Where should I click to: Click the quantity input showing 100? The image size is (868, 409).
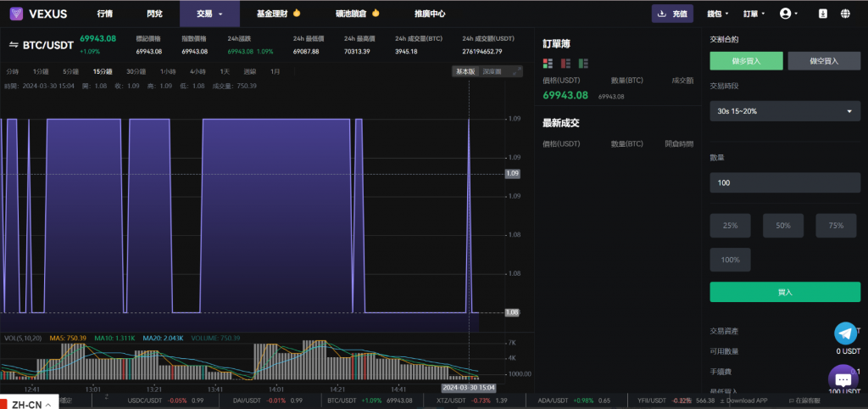coord(785,182)
